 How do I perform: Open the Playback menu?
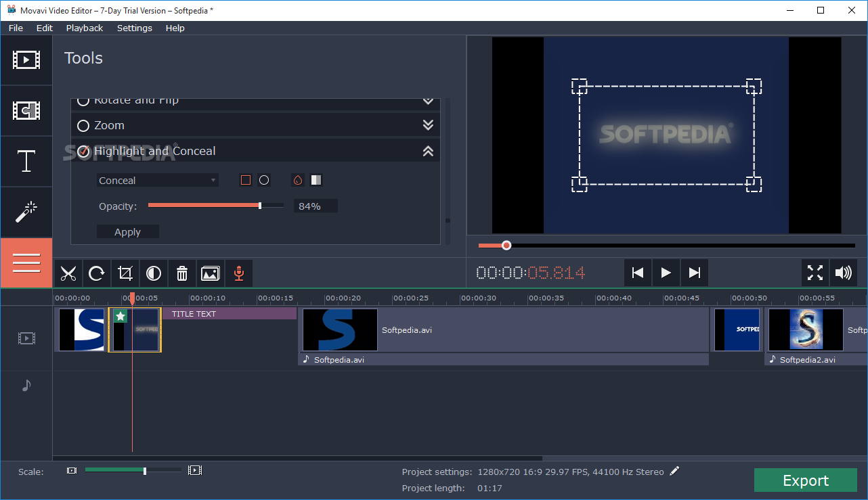point(85,28)
